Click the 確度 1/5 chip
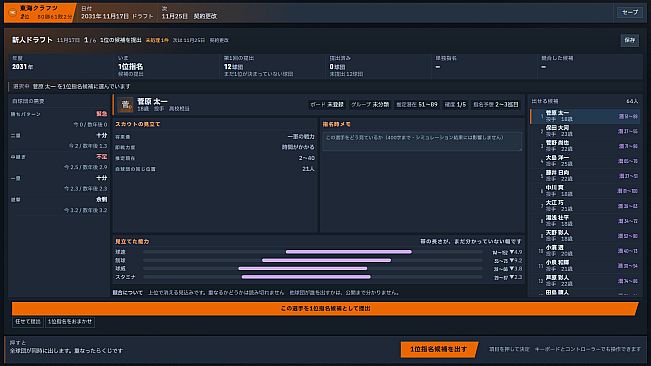The height and width of the screenshot is (366, 651). 455,105
